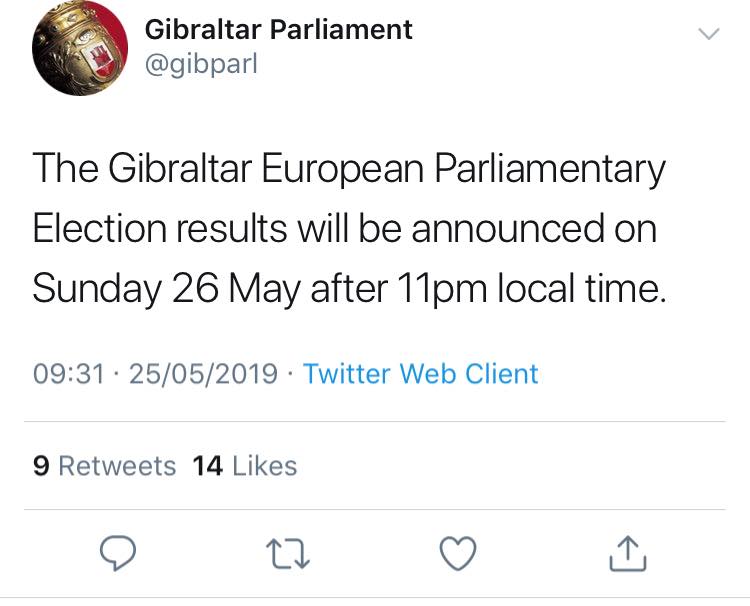
Task: Retweet this post using the arrows icon
Action: [x=288, y=554]
